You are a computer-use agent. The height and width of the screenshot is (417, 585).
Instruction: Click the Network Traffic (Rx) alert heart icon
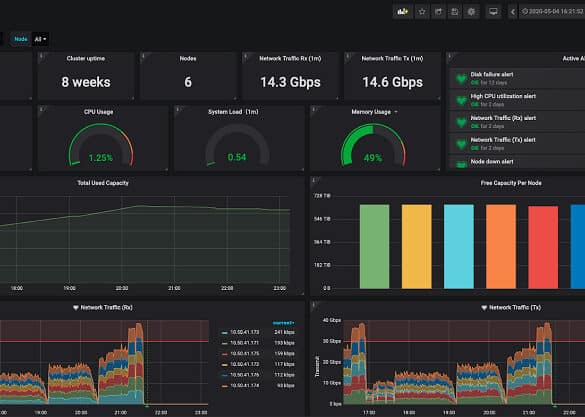pyautogui.click(x=462, y=122)
